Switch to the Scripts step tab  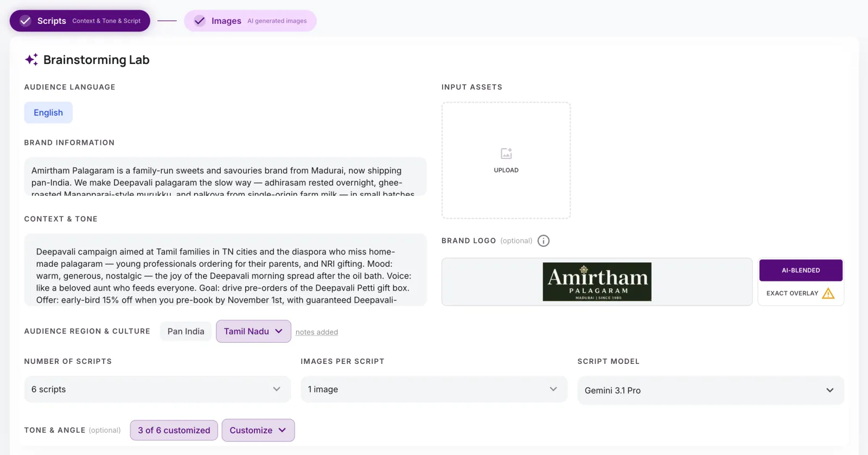click(x=80, y=21)
